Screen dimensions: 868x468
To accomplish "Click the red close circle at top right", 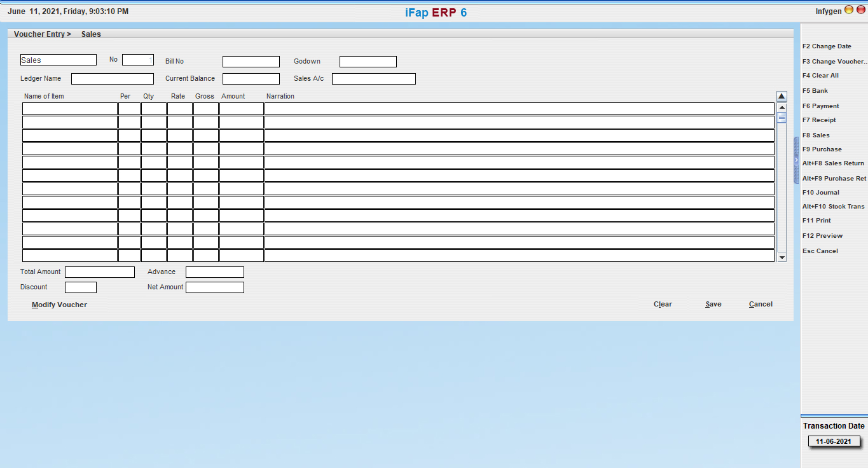I will coord(860,10).
